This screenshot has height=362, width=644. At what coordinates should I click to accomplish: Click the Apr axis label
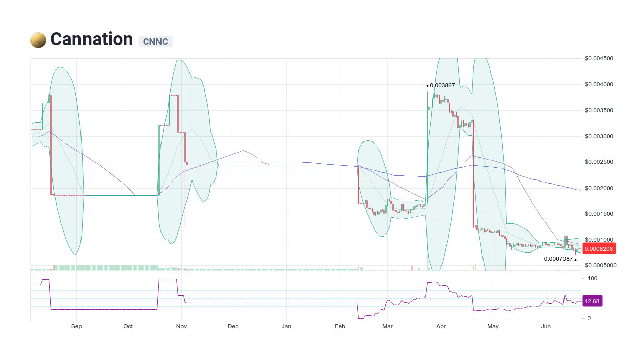pos(441,326)
